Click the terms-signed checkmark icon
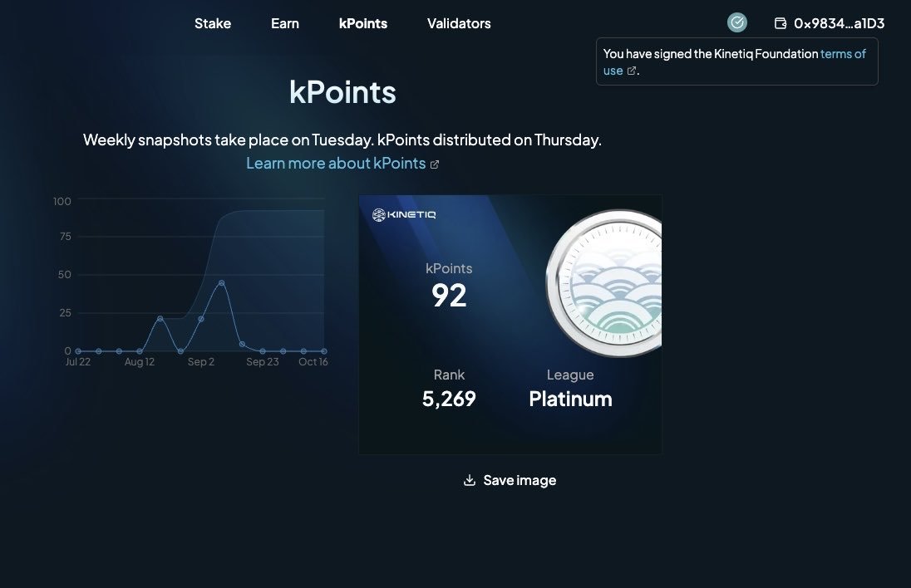Image resolution: width=911 pixels, height=588 pixels. coord(737,22)
